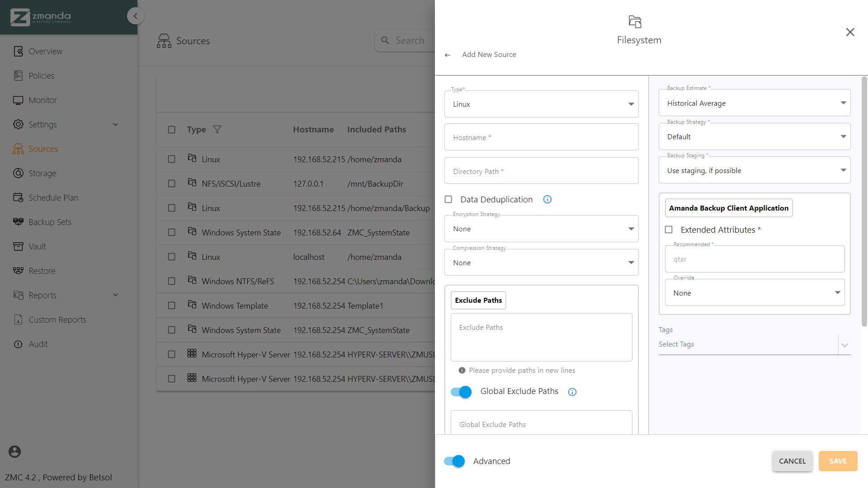Click the Included Paths column header

377,130
